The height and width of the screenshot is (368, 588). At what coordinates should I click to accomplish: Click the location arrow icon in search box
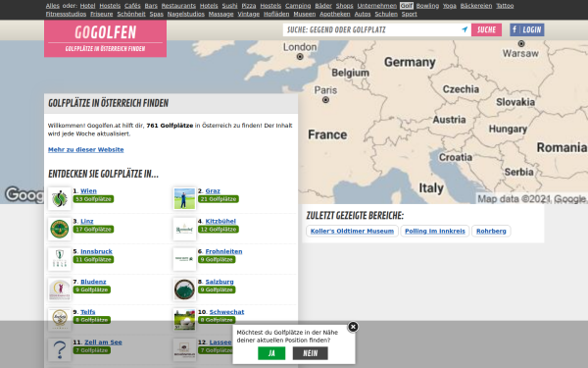tap(465, 29)
